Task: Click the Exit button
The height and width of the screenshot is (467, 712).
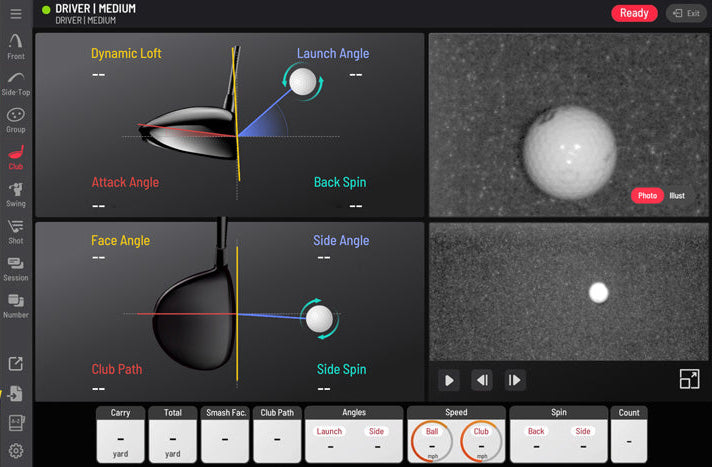Action: coord(686,13)
